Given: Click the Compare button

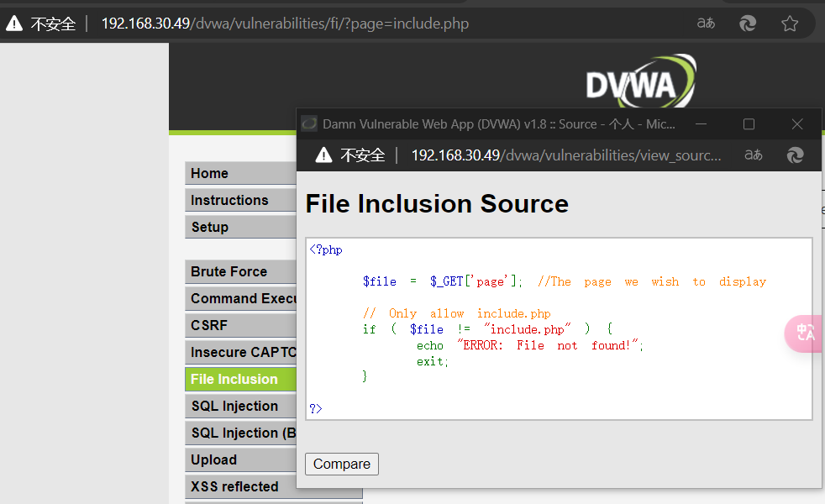Looking at the screenshot, I should coord(342,464).
